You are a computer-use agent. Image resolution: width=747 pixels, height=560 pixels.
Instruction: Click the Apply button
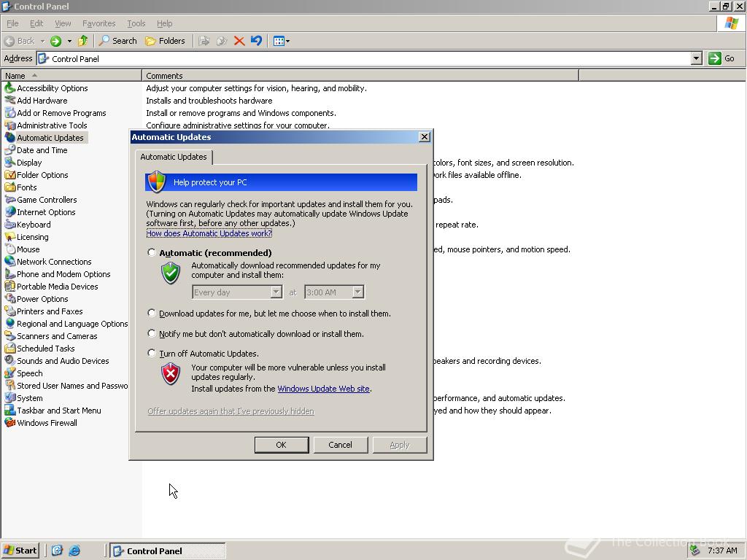pos(399,445)
